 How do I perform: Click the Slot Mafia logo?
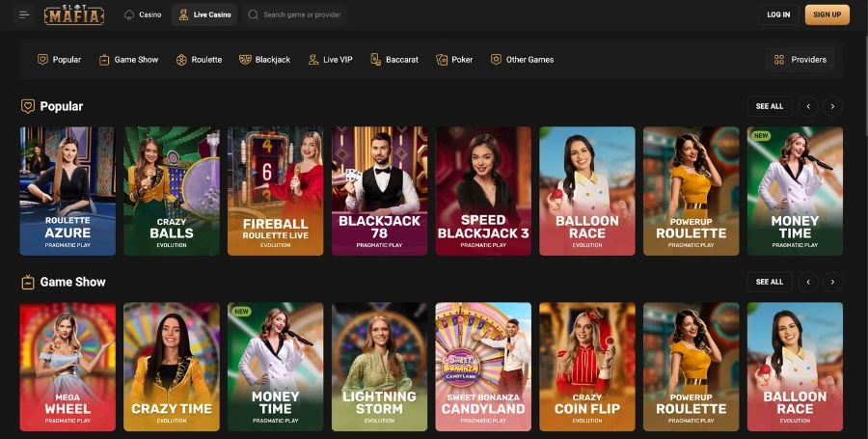pos(74,14)
